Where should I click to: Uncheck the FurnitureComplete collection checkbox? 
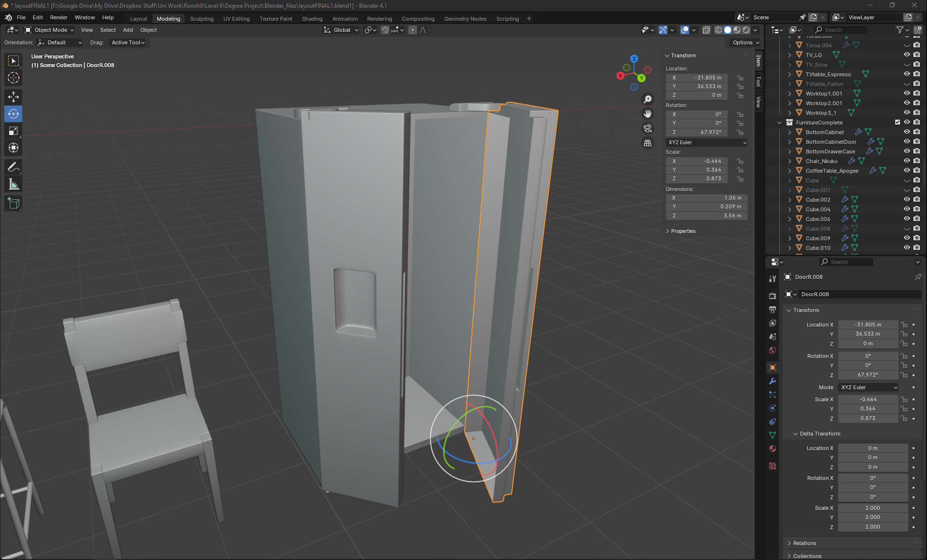point(898,123)
